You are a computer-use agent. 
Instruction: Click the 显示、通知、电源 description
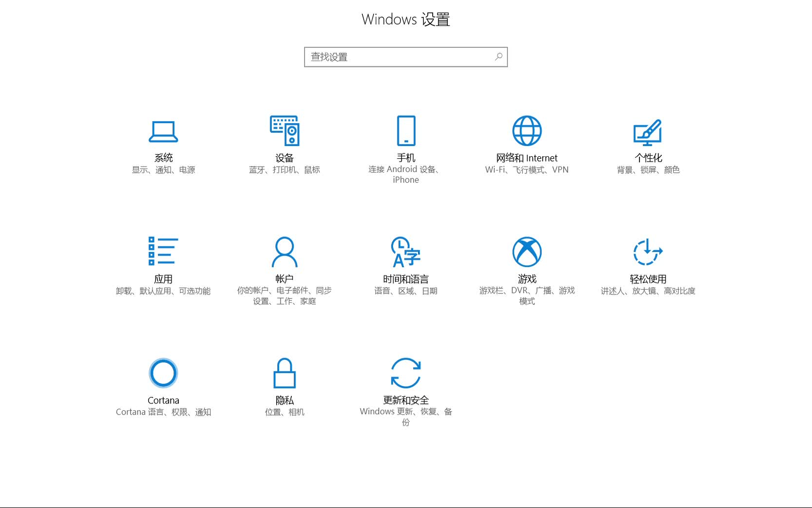click(163, 170)
